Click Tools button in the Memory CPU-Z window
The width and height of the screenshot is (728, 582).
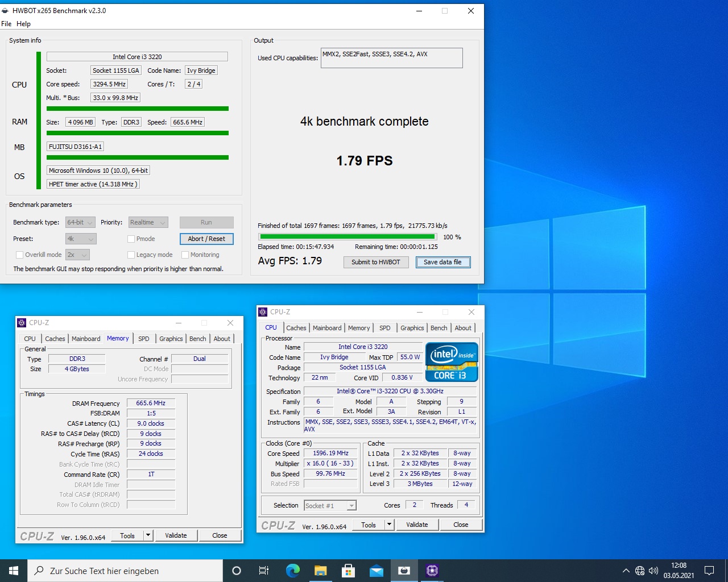tap(127, 535)
